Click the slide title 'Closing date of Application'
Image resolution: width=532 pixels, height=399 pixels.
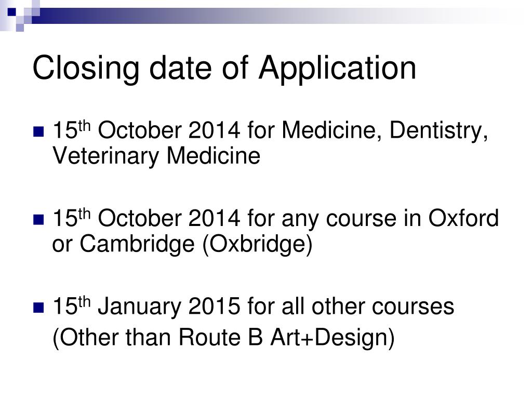coord(224,69)
